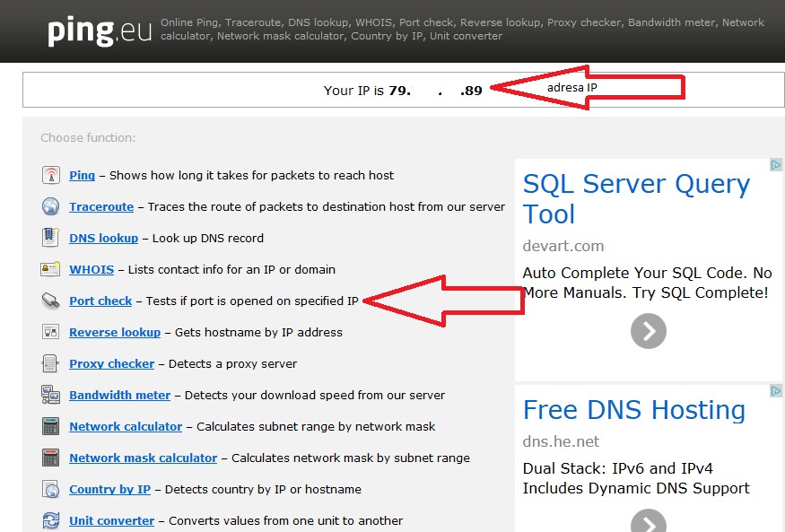Click the SQL Server Query Tool ad arrow button
Viewport: 785px width, 532px height.
coord(649,331)
